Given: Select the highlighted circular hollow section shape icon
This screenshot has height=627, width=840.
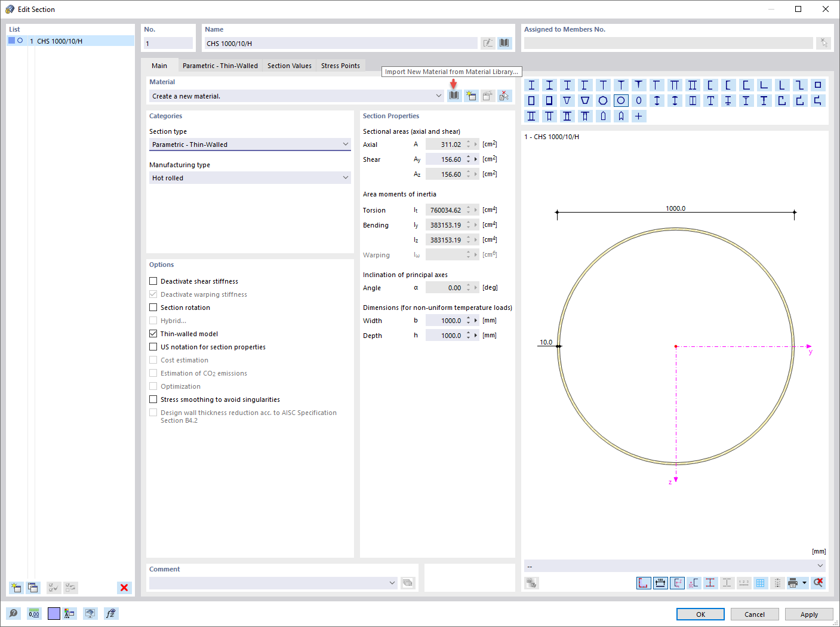Looking at the screenshot, I should point(621,101).
